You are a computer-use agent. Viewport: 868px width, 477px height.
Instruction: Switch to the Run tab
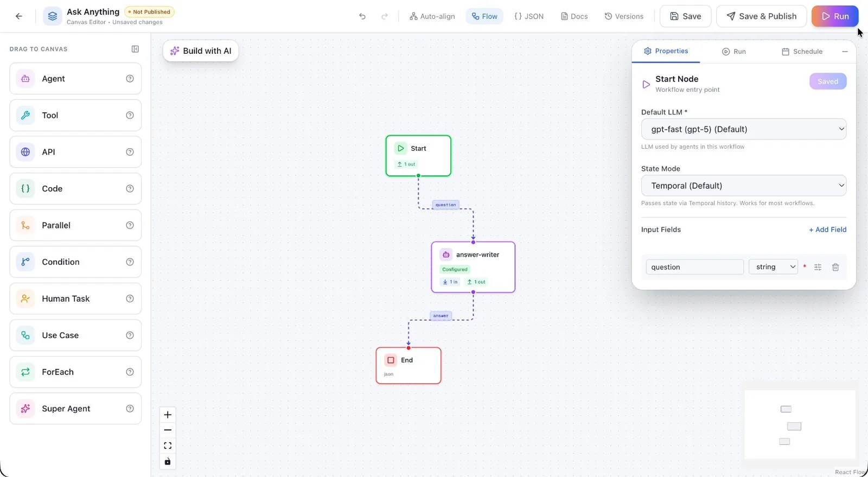point(734,52)
